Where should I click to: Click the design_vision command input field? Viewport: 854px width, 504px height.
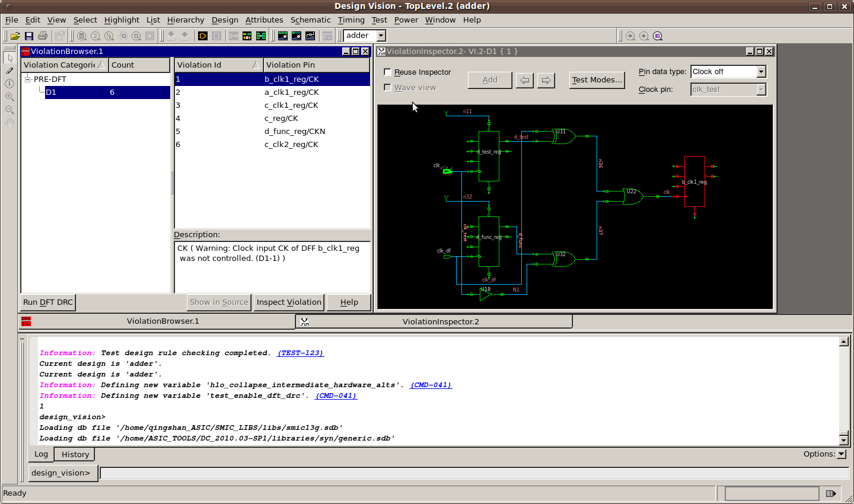coord(474,473)
